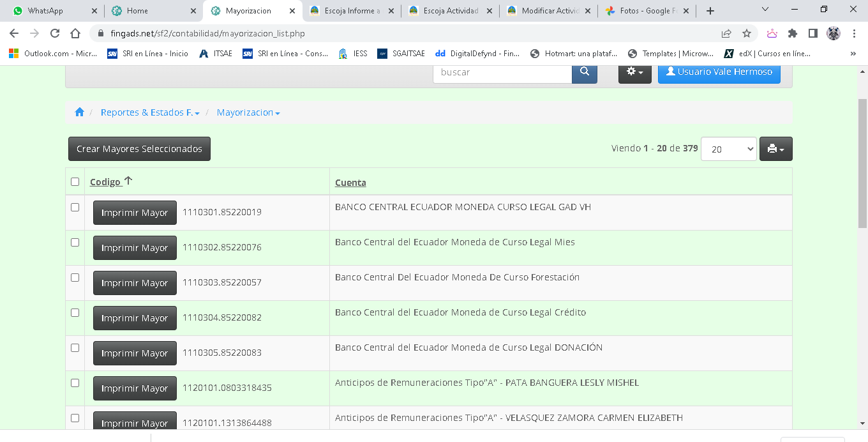
Task: Bookmark page using the star icon
Action: tap(747, 34)
